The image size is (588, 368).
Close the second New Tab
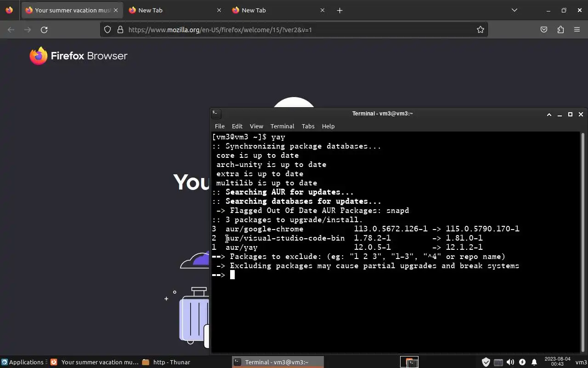219,10
